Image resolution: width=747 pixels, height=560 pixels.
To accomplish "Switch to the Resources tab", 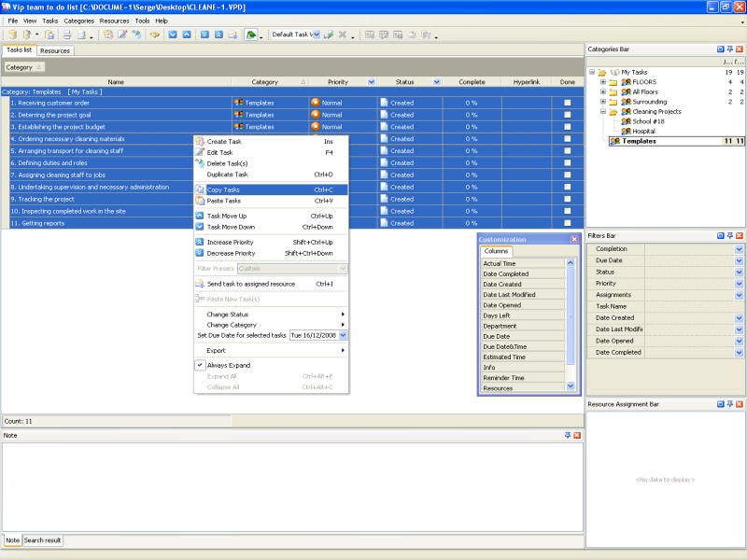I will pos(54,50).
